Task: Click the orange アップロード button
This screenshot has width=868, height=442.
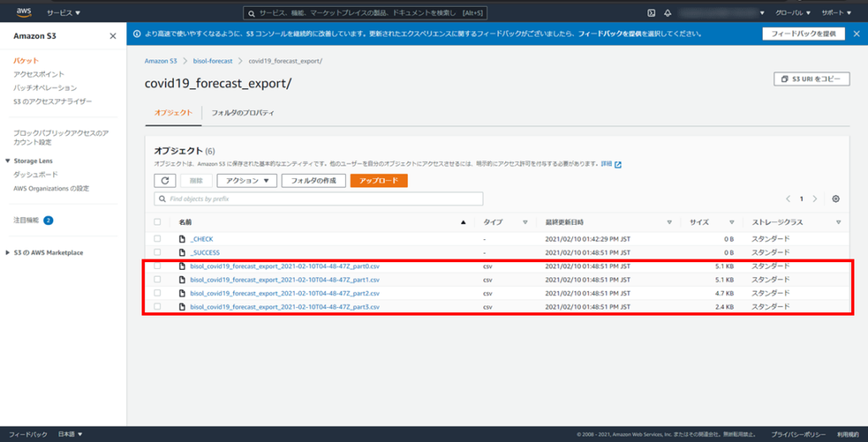Action: [379, 181]
